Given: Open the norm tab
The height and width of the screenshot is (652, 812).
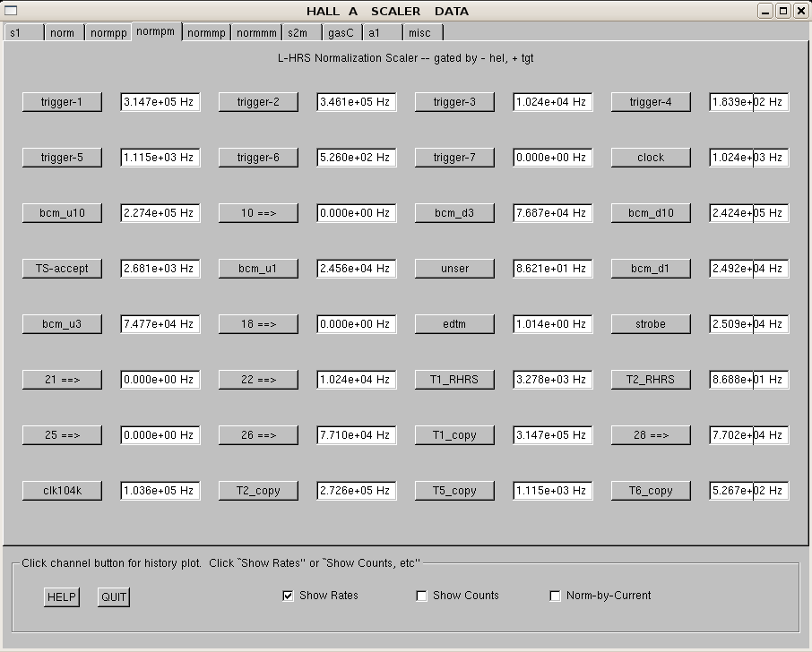Looking at the screenshot, I should pos(65,32).
